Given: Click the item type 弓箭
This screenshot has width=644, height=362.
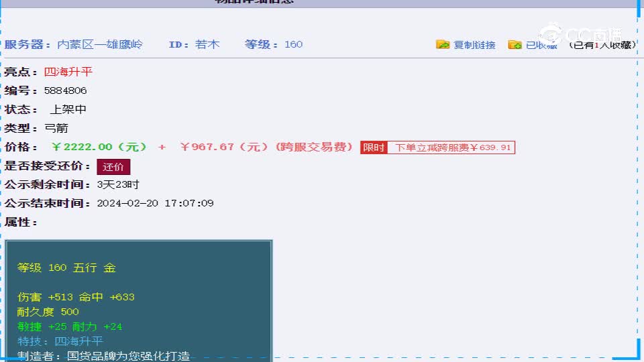Looking at the screenshot, I should click(56, 128).
